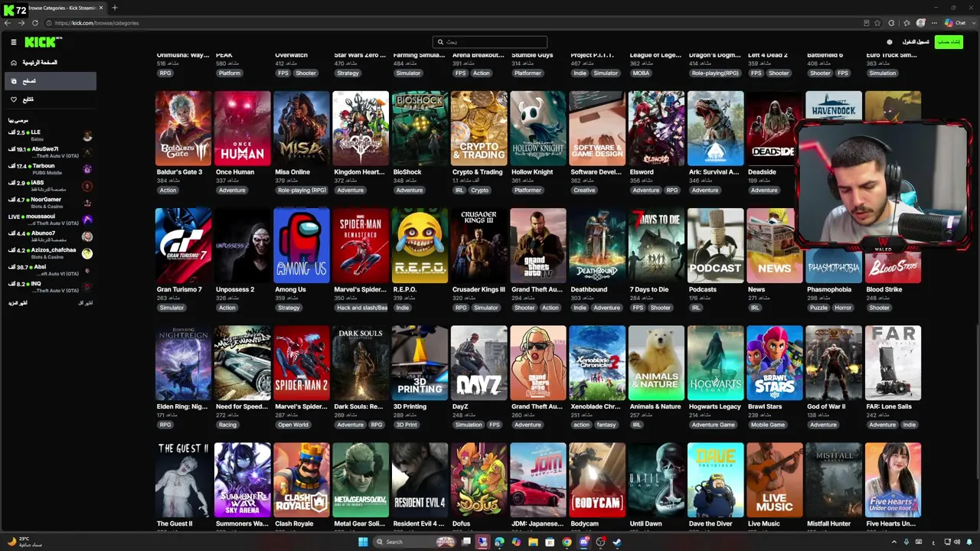980x551 pixels.
Task: Click the green Sign Up button
Action: click(x=949, y=42)
